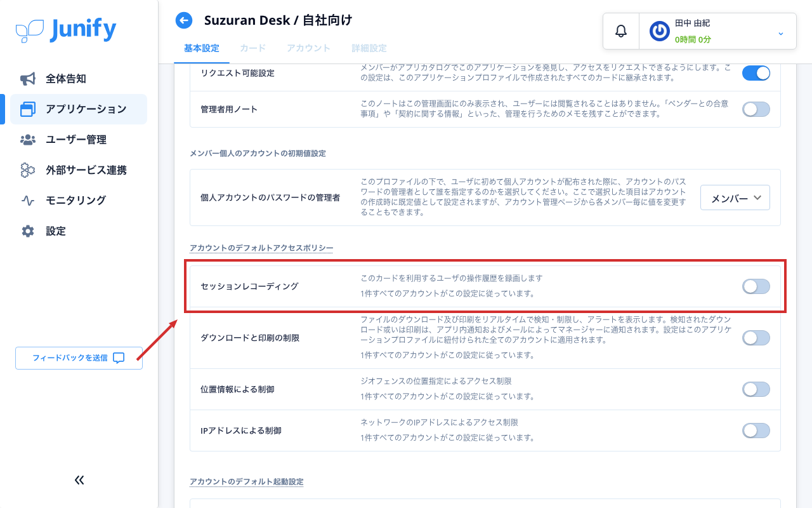
Task: Open the アカウント tab
Action: tap(309, 48)
